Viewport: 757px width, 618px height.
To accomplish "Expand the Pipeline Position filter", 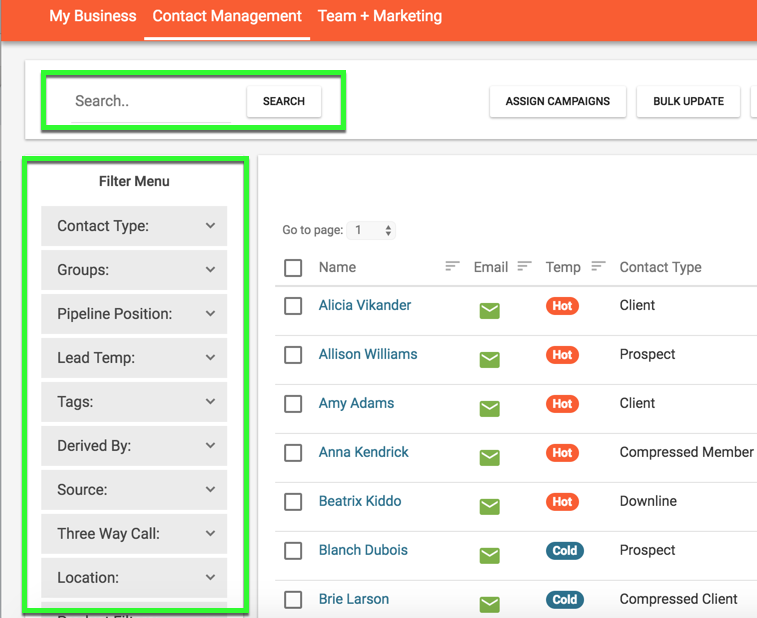I will pos(134,314).
